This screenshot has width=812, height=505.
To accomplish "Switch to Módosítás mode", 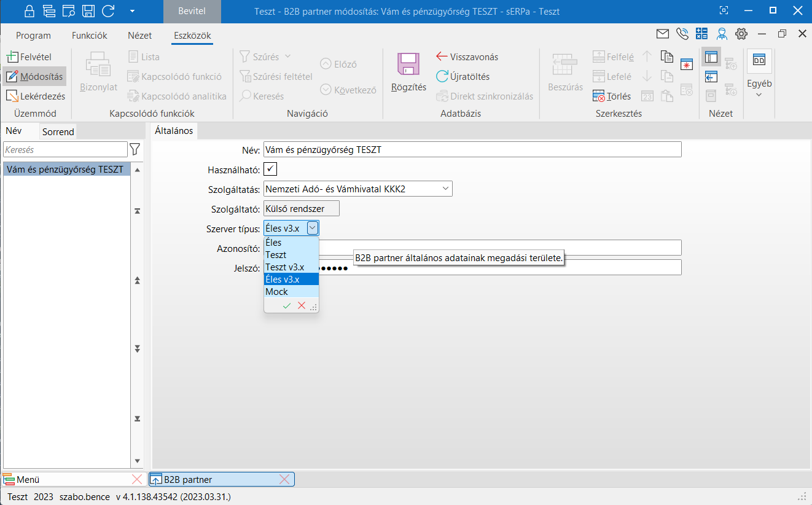I will [34, 77].
